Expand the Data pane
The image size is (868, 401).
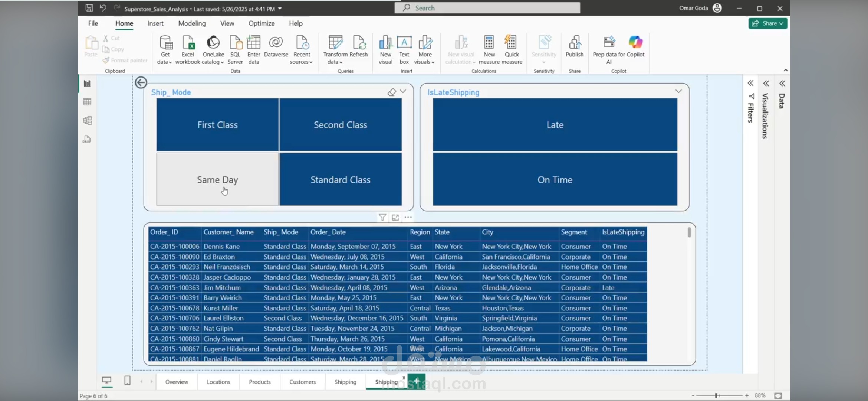pos(782,83)
